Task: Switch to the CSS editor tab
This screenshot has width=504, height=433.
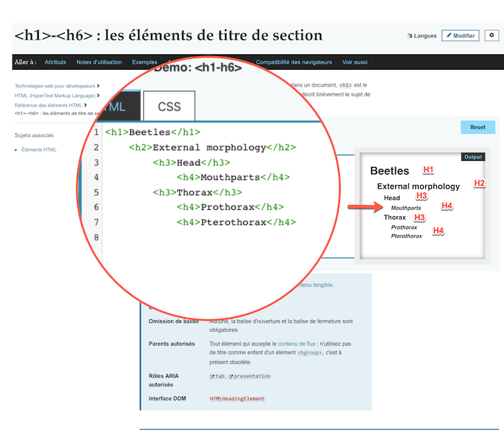Action: (x=169, y=107)
